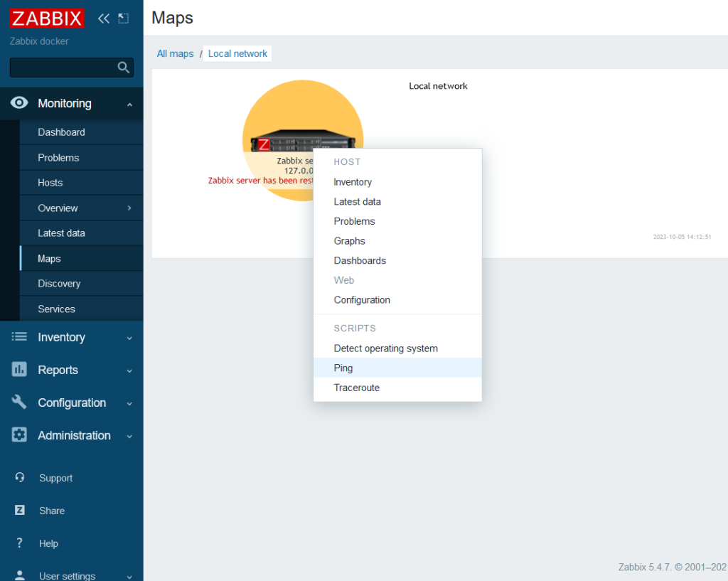Click the Configuration wrench icon
728x581 pixels.
(x=19, y=403)
